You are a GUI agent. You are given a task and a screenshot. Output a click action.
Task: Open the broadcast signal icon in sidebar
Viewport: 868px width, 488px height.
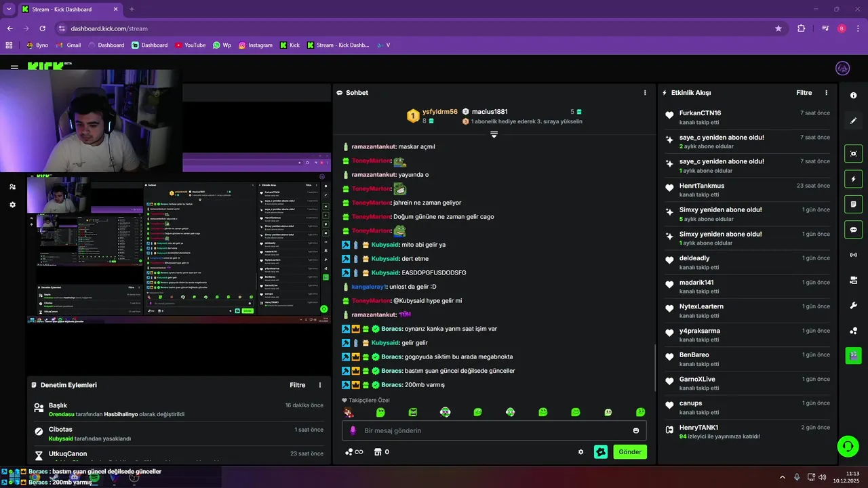(x=853, y=255)
